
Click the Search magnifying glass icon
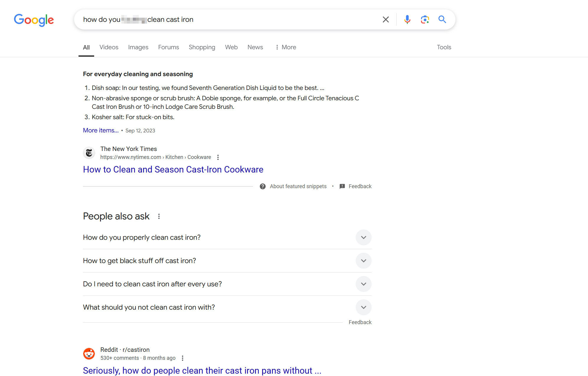tap(442, 19)
